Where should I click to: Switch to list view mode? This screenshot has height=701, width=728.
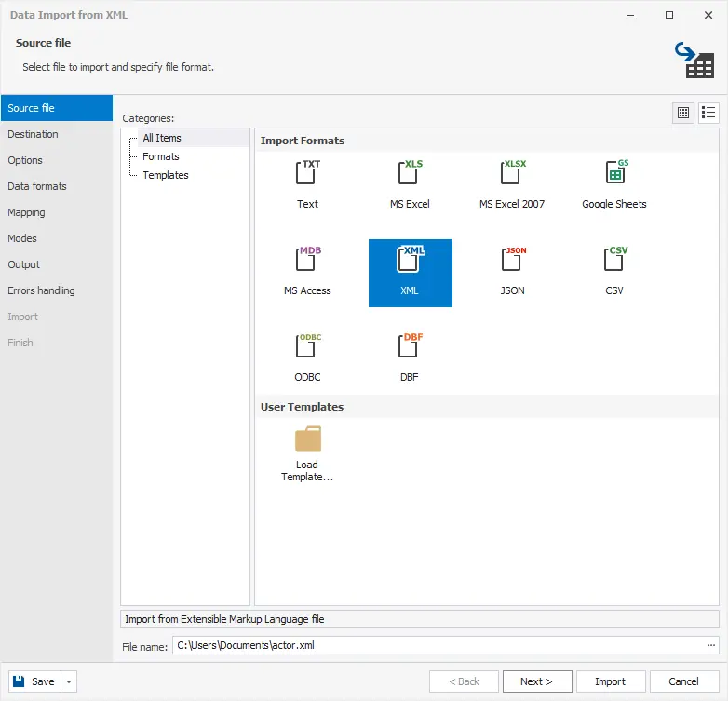708,113
